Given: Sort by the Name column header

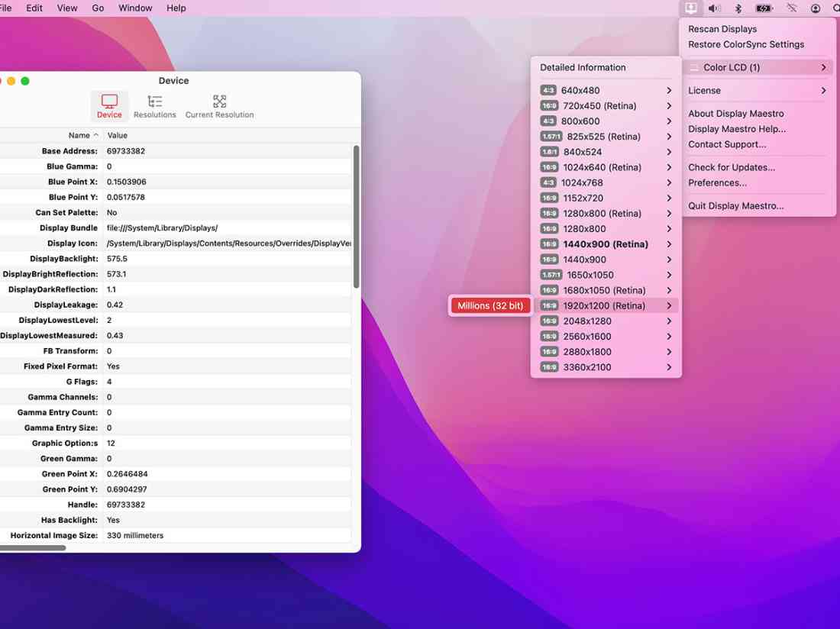Looking at the screenshot, I should 80,135.
